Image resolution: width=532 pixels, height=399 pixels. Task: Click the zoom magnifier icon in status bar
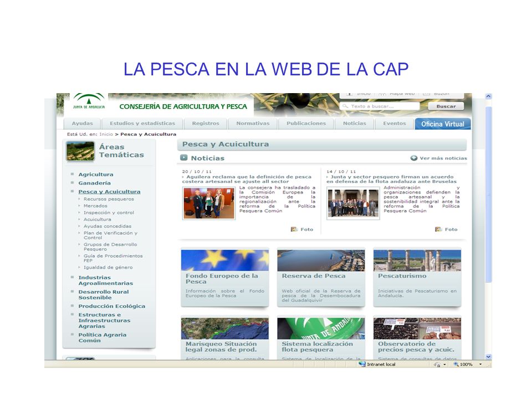pos(456,364)
